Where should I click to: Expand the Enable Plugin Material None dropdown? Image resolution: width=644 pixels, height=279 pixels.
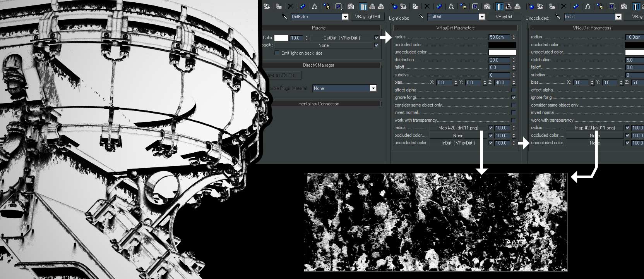[373, 88]
